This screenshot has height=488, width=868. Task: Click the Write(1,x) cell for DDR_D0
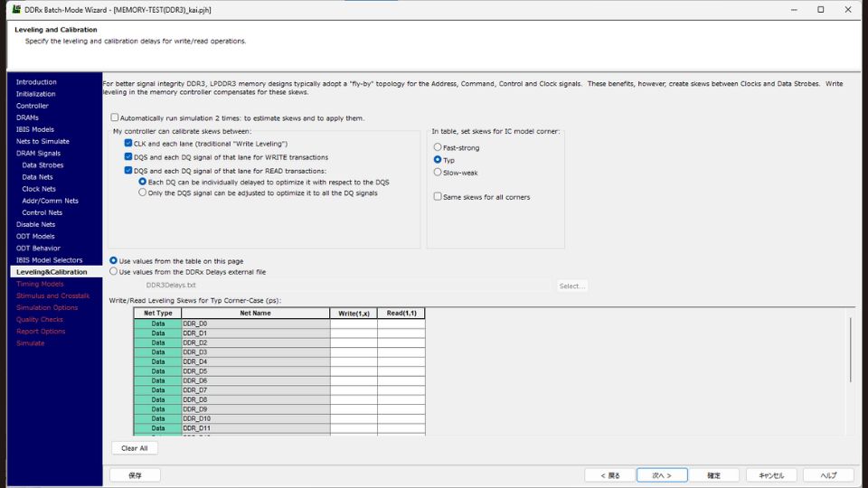coord(354,324)
